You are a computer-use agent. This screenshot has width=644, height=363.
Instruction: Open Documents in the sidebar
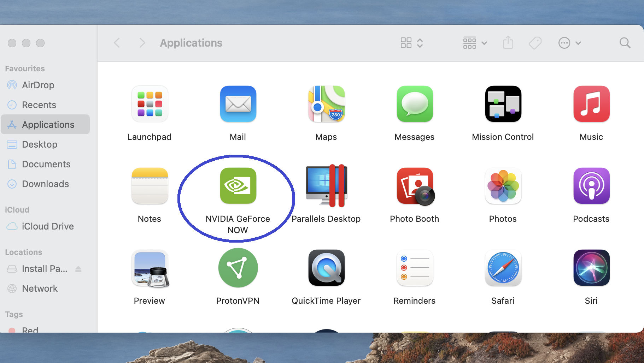(45, 164)
